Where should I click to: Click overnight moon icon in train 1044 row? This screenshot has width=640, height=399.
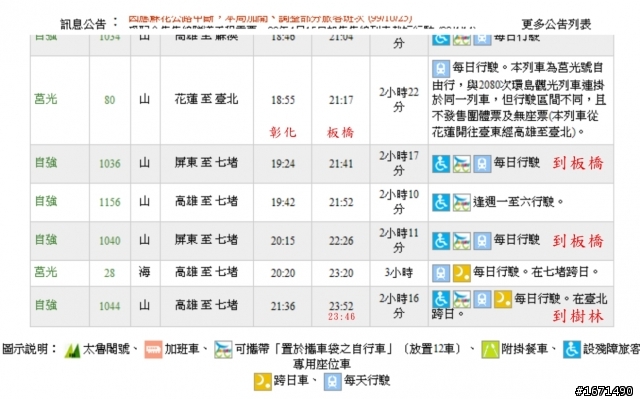coord(502,299)
